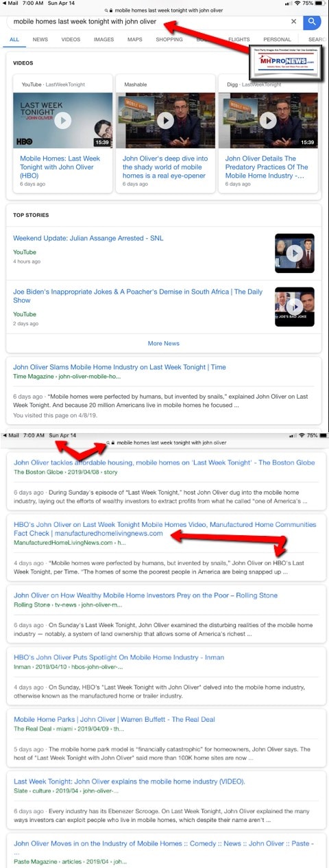This screenshot has width=329, height=868.
Task: Go to the MAPS tab
Action: [135, 40]
